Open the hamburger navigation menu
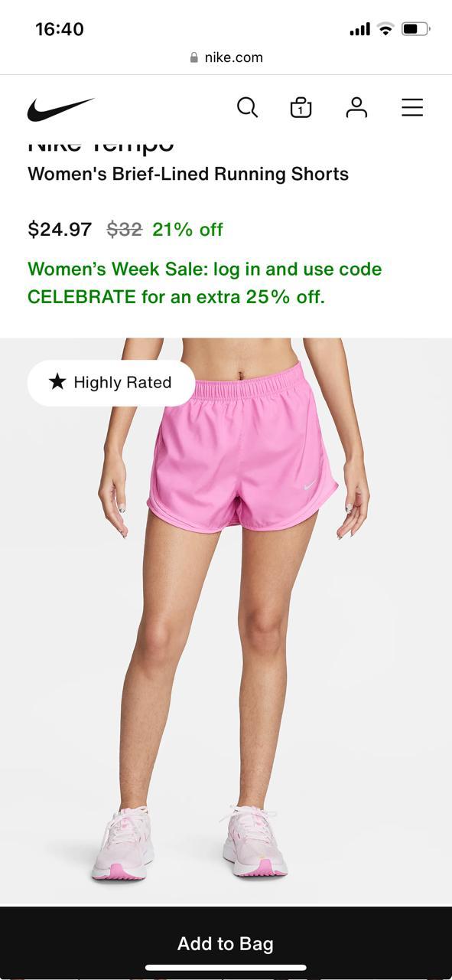This screenshot has width=452, height=980. coord(412,107)
